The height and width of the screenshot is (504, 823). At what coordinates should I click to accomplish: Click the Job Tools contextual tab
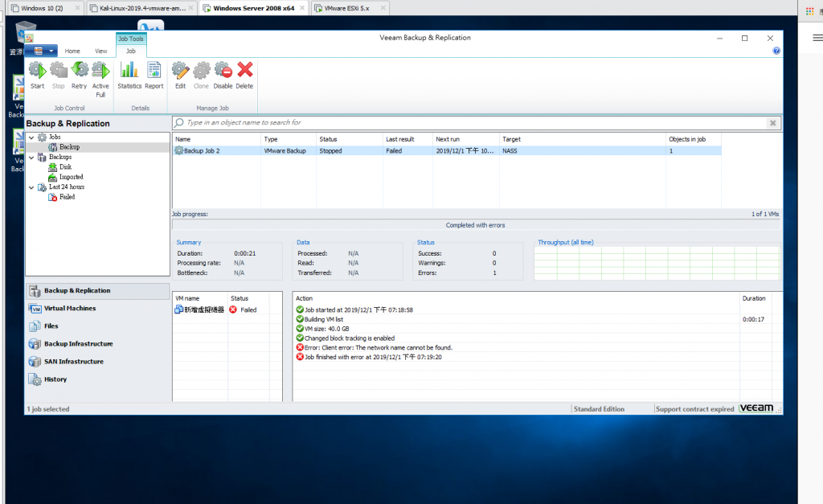tap(131, 39)
